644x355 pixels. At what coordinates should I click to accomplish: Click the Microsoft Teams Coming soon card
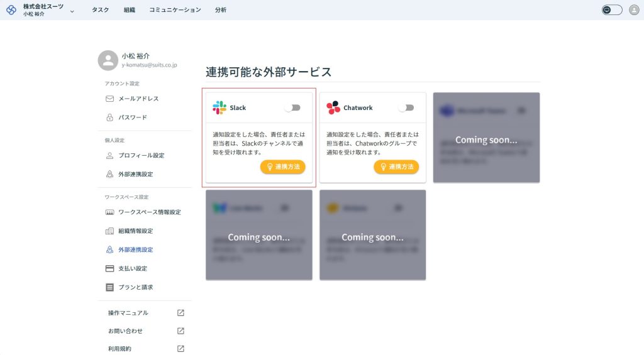486,138
